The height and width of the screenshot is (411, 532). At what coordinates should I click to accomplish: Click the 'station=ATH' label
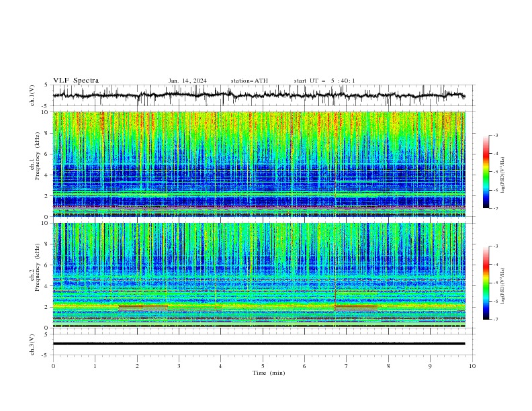point(249,81)
